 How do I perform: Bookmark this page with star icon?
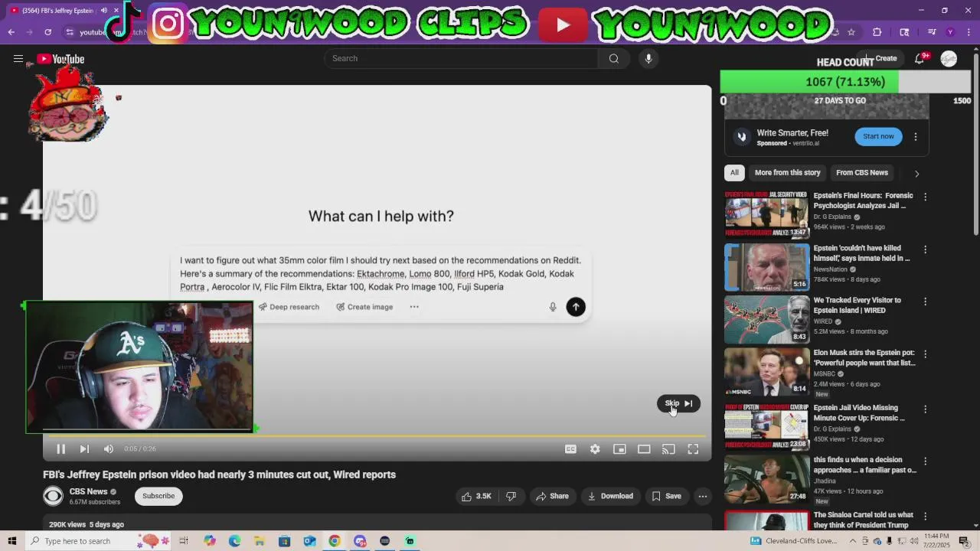tap(851, 32)
